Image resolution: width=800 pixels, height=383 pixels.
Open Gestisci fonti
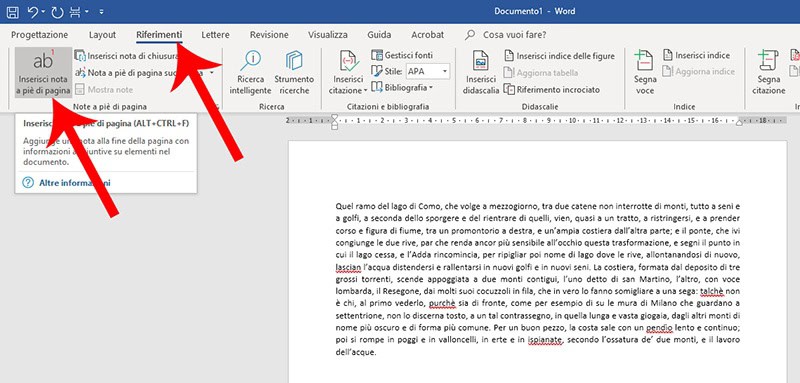[402, 55]
